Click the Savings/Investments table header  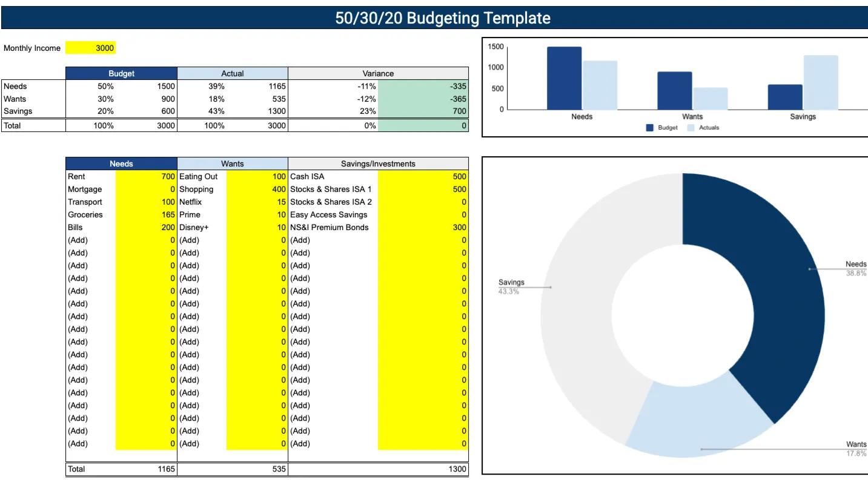378,163
